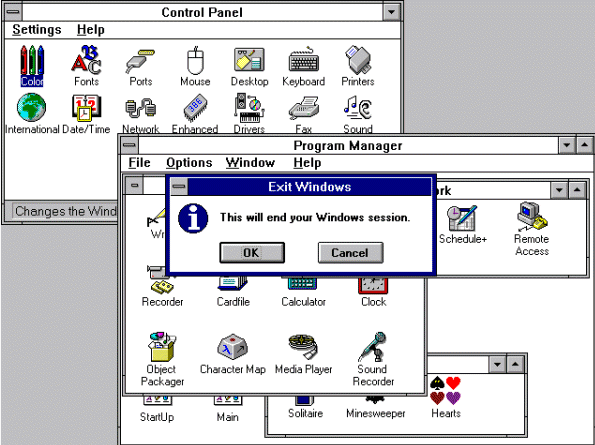Select Remote Access program icon
The width and height of the screenshot is (595, 445).
[532, 228]
